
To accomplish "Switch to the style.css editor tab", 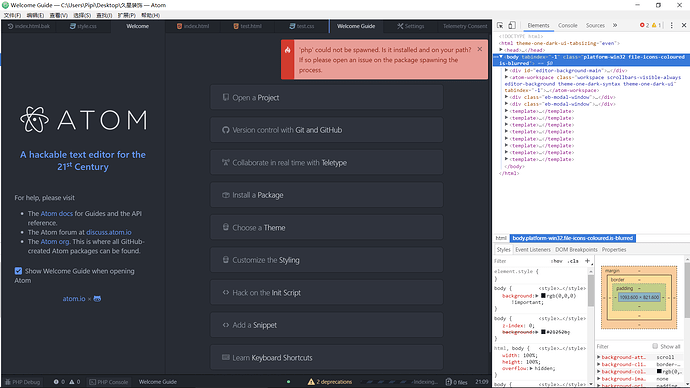I will [83, 26].
